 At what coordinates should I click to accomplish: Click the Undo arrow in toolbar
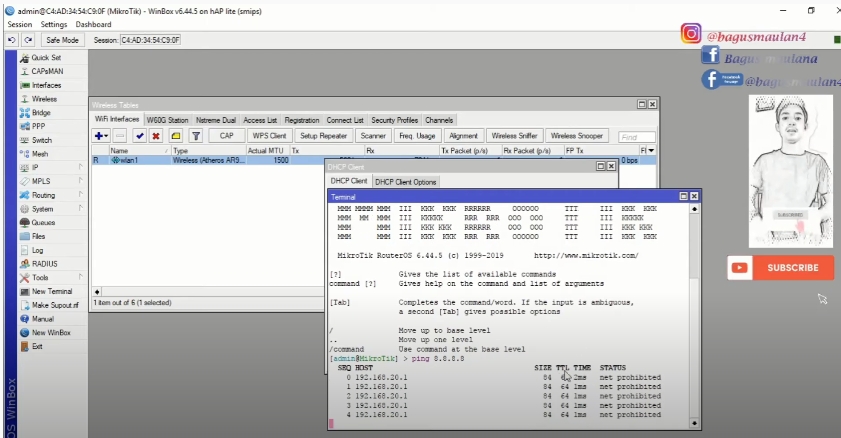coord(12,40)
